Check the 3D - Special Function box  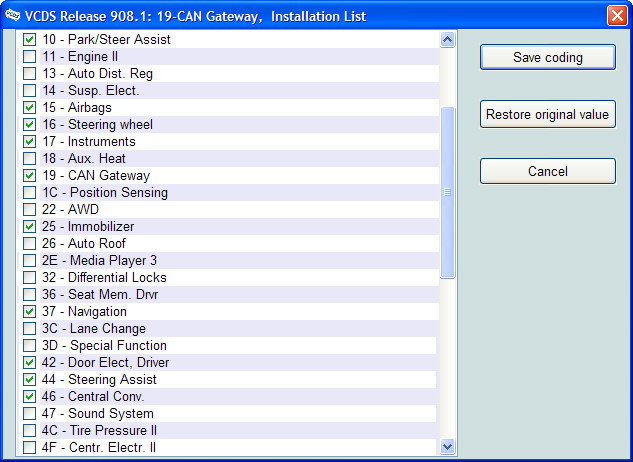point(29,346)
